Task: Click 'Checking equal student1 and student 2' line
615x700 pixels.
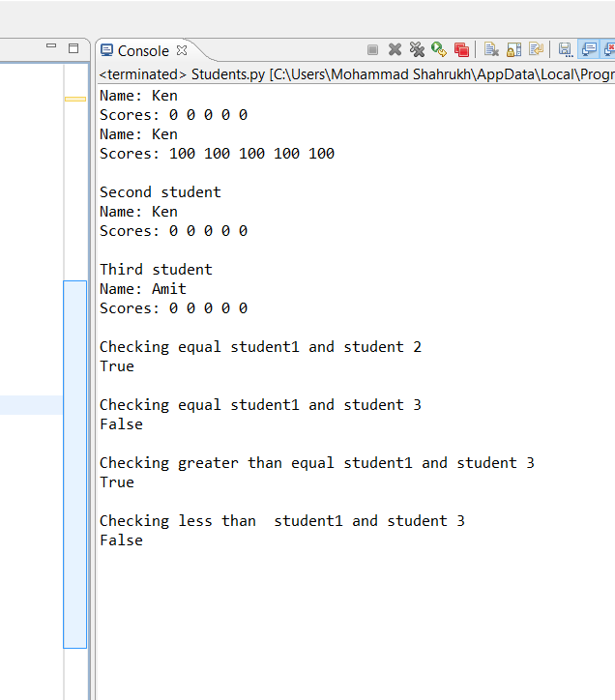Action: tap(260, 347)
